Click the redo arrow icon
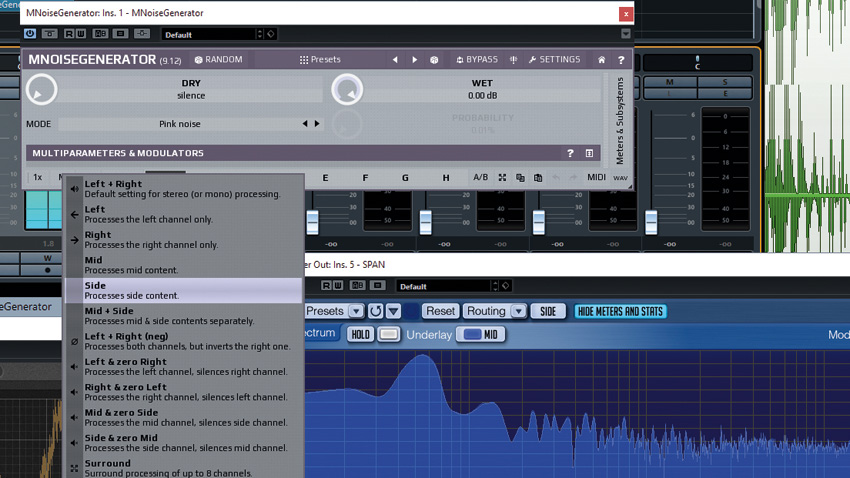 [x=573, y=178]
